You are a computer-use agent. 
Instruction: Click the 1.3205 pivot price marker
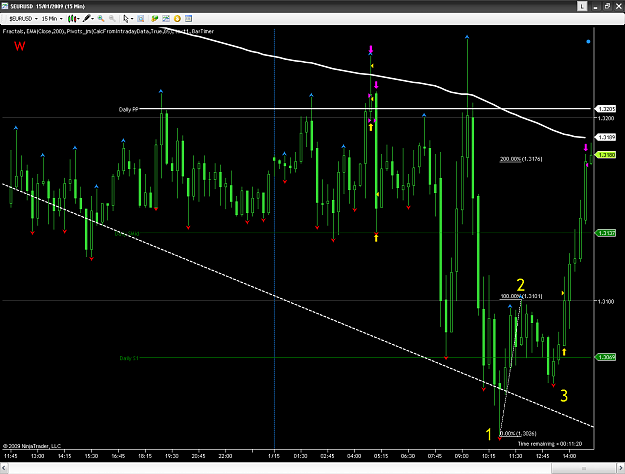coord(605,109)
